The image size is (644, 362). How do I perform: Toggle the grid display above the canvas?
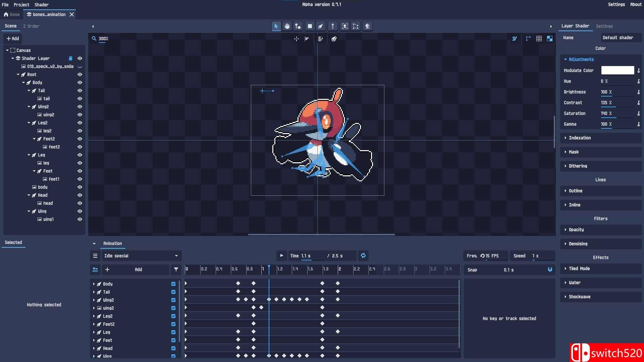click(x=540, y=38)
